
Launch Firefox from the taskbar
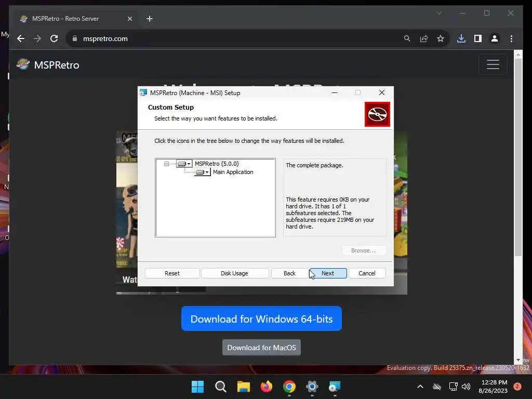tap(267, 387)
